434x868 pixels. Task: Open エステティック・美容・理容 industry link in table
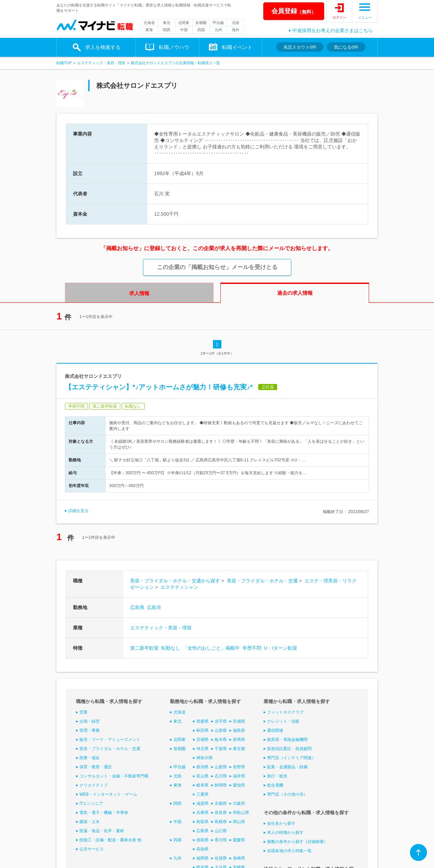[161, 628]
